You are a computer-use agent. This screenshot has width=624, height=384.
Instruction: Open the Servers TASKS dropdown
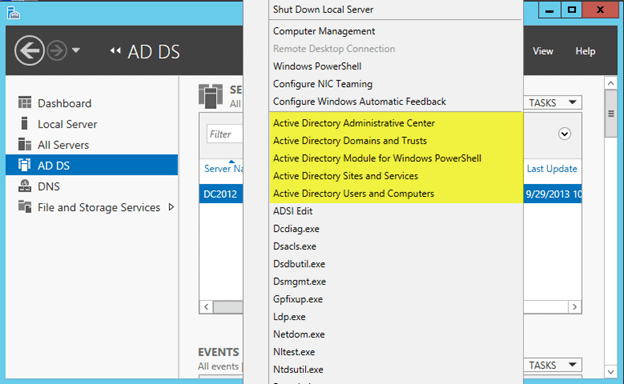pyautogui.click(x=552, y=103)
